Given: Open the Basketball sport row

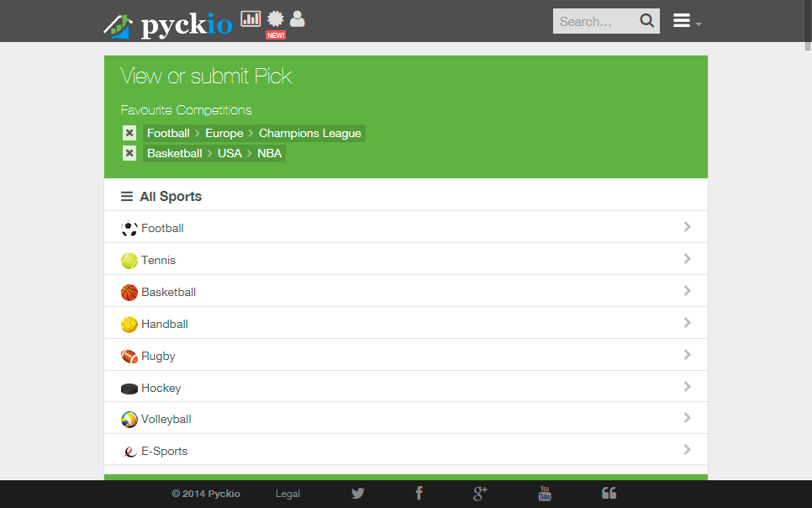Looking at the screenshot, I should [405, 291].
